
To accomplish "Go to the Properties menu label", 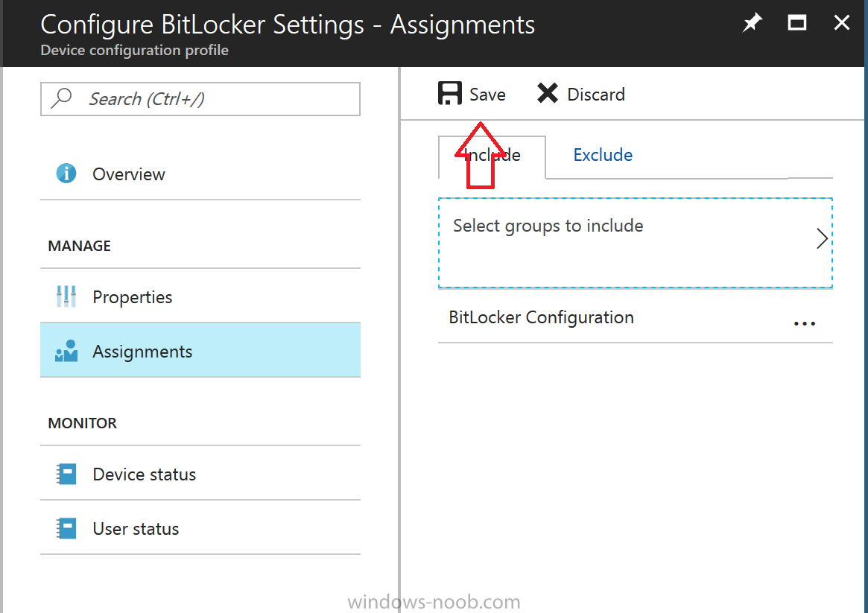I will click(133, 297).
